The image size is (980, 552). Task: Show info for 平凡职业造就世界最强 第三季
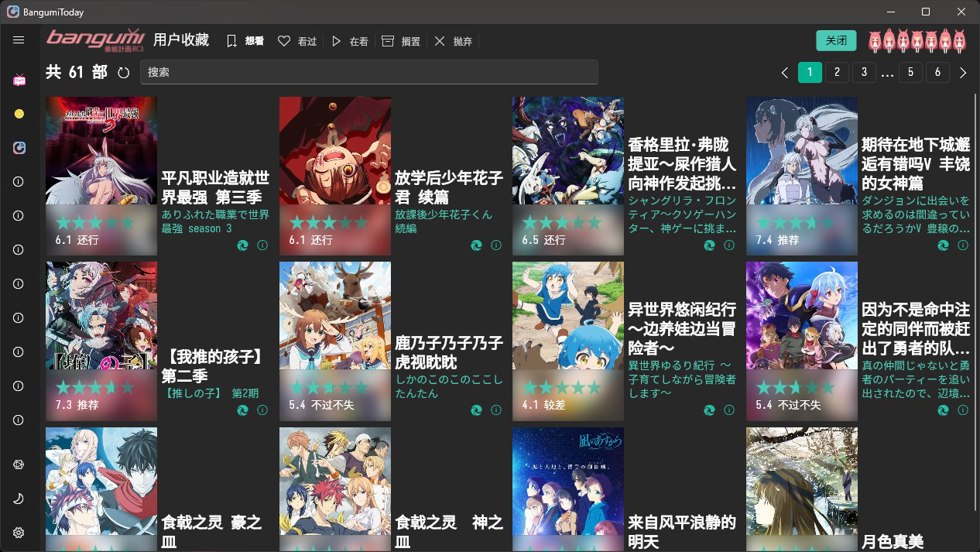pos(262,245)
